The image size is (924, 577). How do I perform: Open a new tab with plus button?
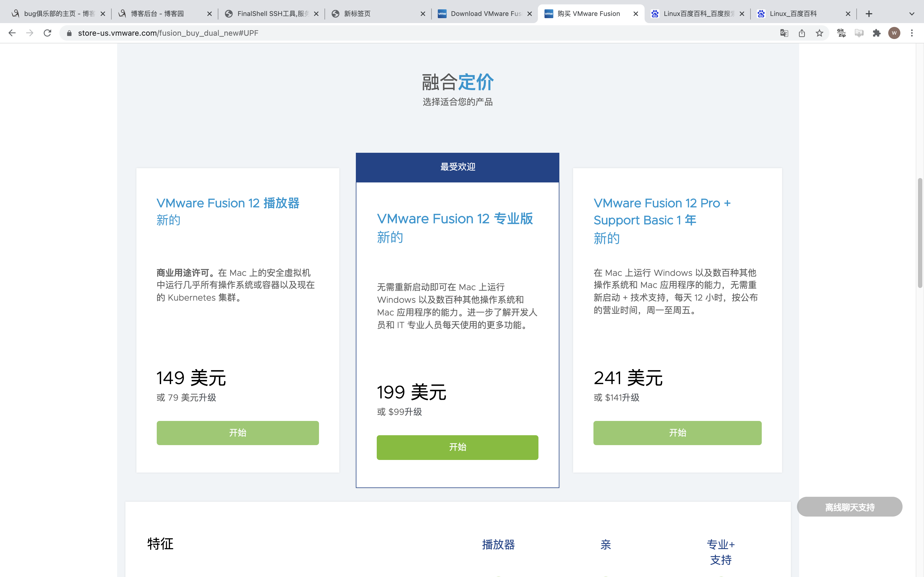[x=869, y=14]
